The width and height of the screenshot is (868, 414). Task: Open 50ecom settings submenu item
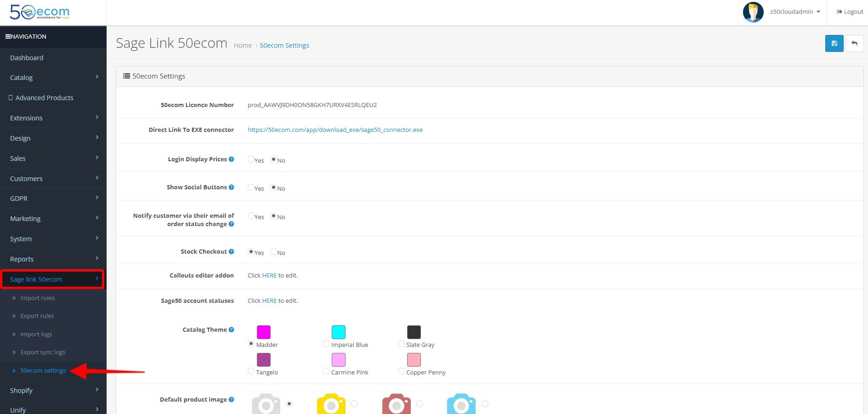pos(43,371)
